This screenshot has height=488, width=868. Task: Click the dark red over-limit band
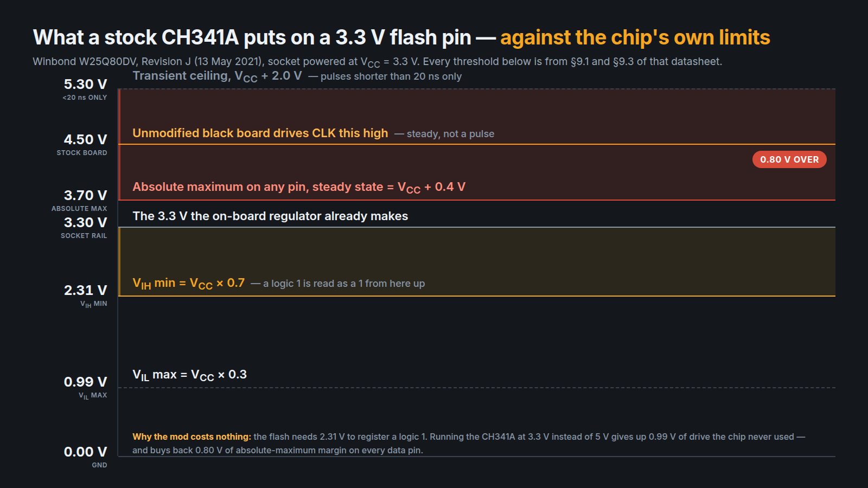[477, 145]
